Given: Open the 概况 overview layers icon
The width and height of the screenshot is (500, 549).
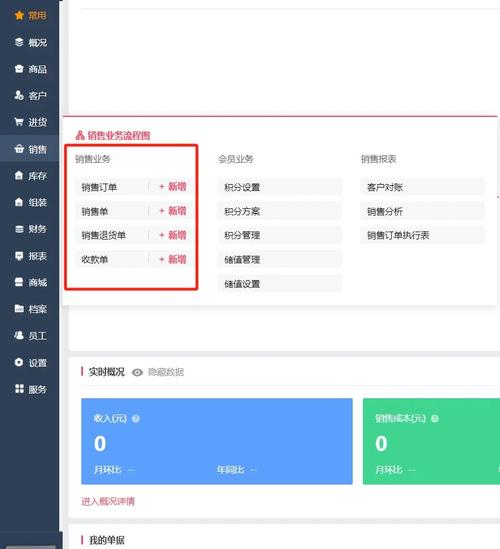Looking at the screenshot, I should (19, 42).
